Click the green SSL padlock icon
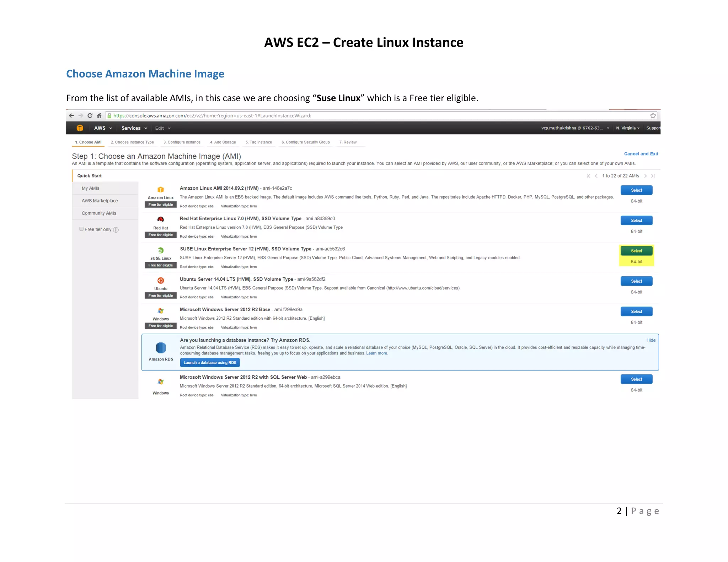The width and height of the screenshot is (728, 562). tap(109, 115)
